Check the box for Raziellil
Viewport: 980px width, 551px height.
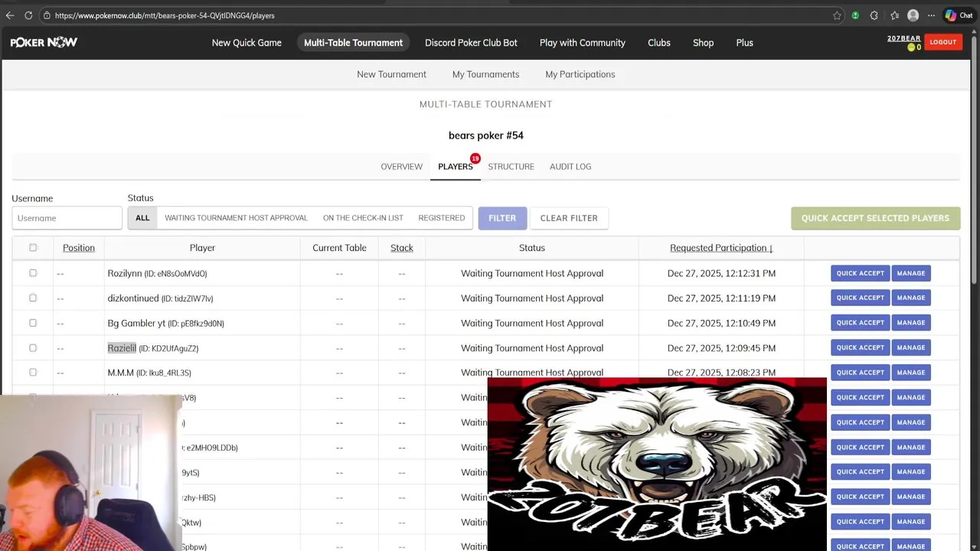point(33,347)
